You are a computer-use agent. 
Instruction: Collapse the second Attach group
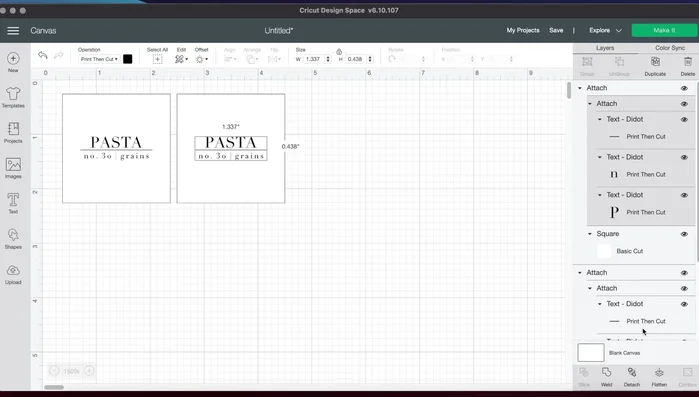[x=580, y=273]
